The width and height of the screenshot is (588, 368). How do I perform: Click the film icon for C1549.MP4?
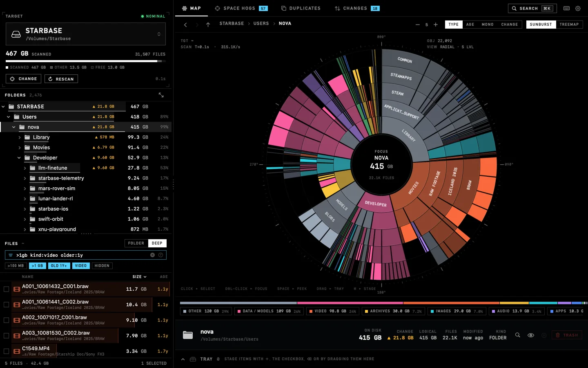click(x=17, y=351)
